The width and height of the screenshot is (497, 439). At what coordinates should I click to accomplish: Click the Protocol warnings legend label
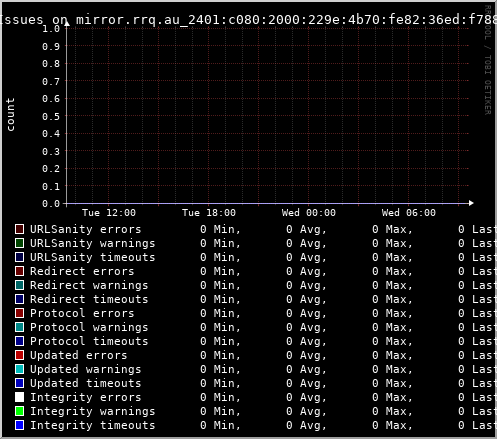click(x=89, y=327)
